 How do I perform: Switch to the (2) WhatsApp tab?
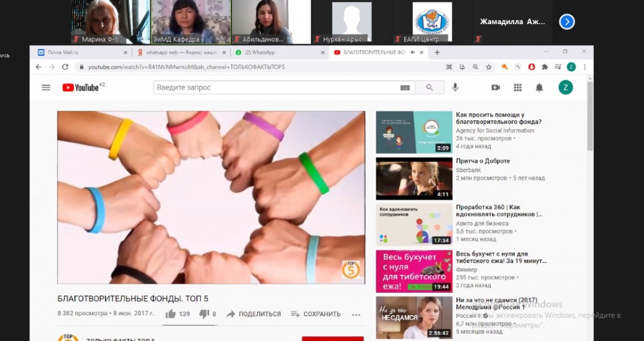tap(260, 53)
